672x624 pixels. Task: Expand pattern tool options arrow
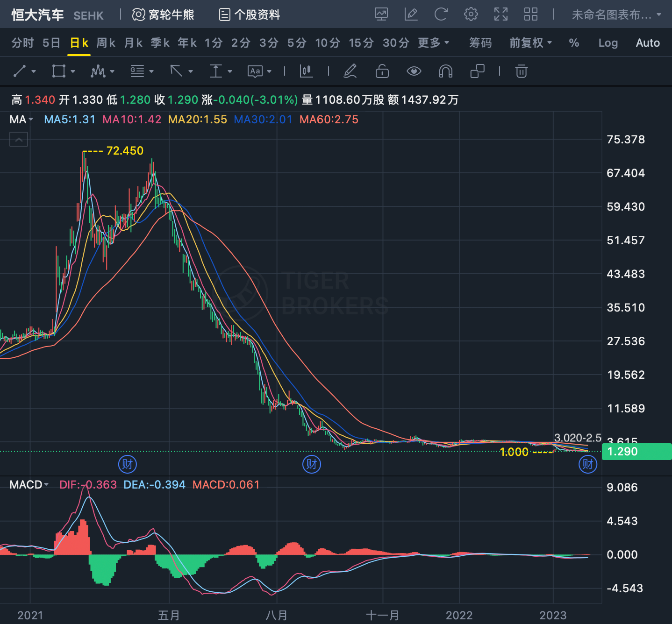(x=112, y=71)
